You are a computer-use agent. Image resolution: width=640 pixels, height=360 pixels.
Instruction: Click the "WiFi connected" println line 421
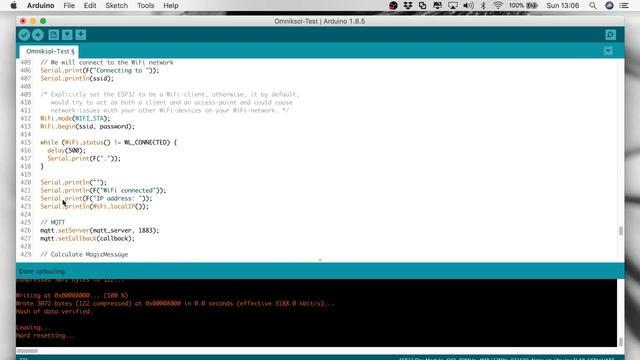pyautogui.click(x=103, y=191)
